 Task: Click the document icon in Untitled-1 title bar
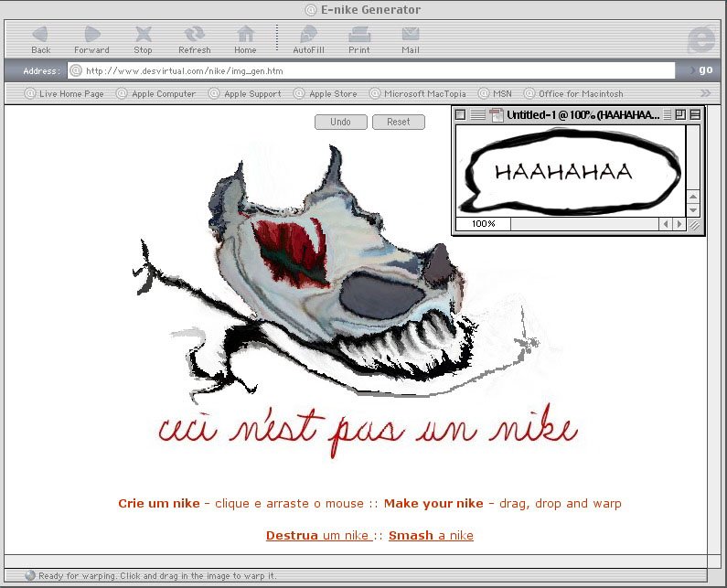(x=497, y=114)
